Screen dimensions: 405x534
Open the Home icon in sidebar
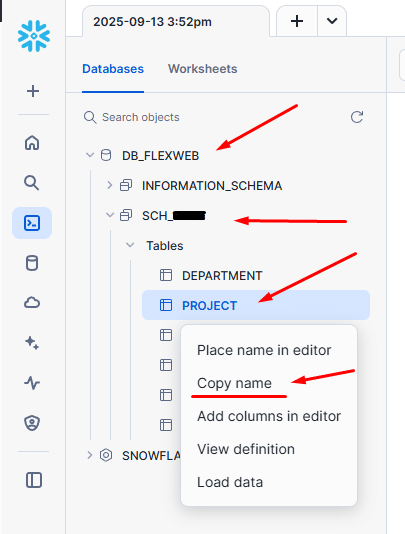[32, 142]
